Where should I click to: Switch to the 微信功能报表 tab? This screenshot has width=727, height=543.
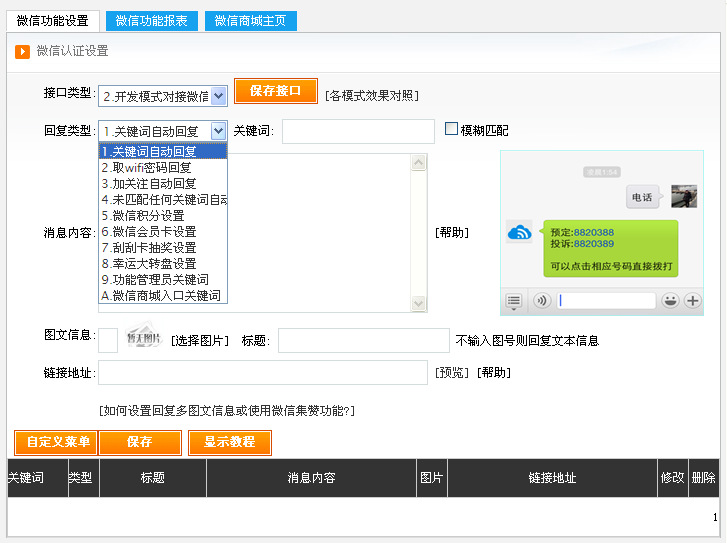152,21
